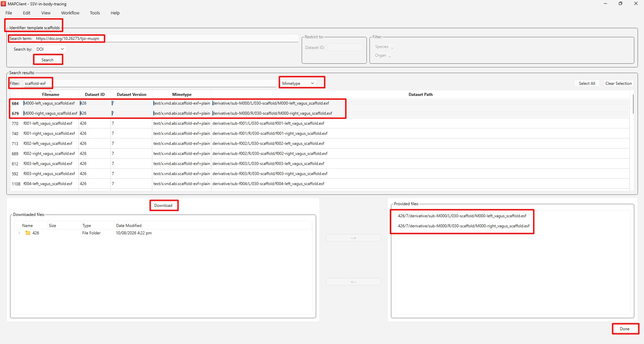Click the Search term input field
The height and width of the screenshot is (344, 644).
click(x=166, y=39)
